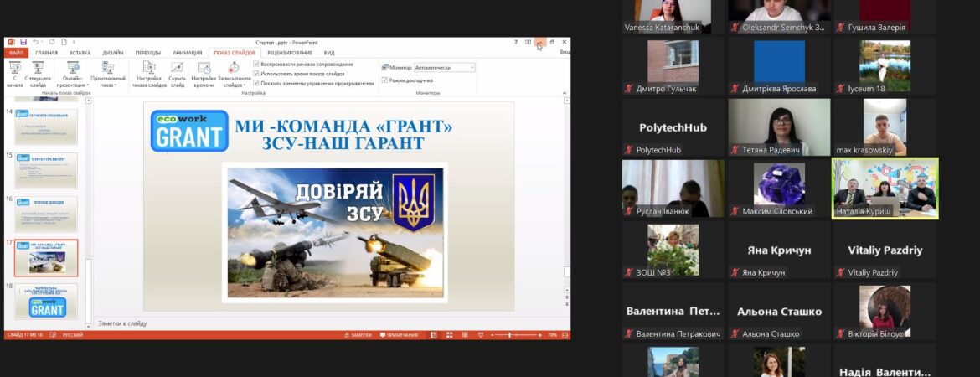The image size is (980, 377).
Task: Click СЛАЙД 17 ИЗ 18 indicator
Action: tap(26, 335)
